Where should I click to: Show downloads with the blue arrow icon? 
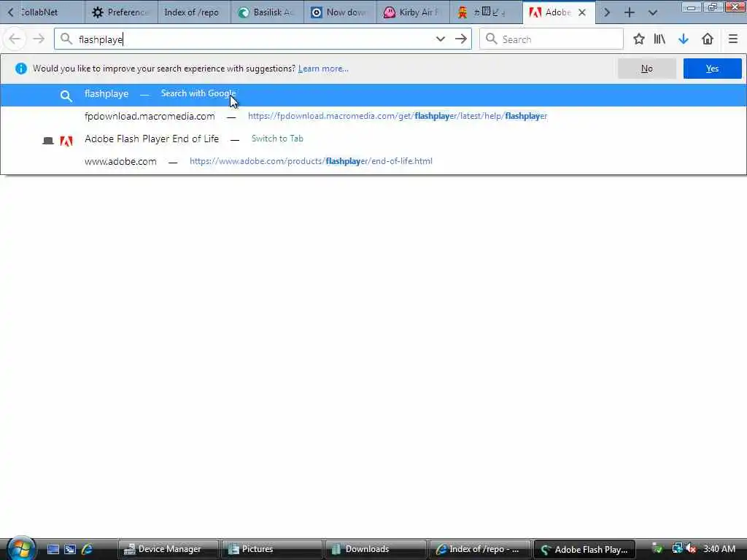pyautogui.click(x=684, y=39)
